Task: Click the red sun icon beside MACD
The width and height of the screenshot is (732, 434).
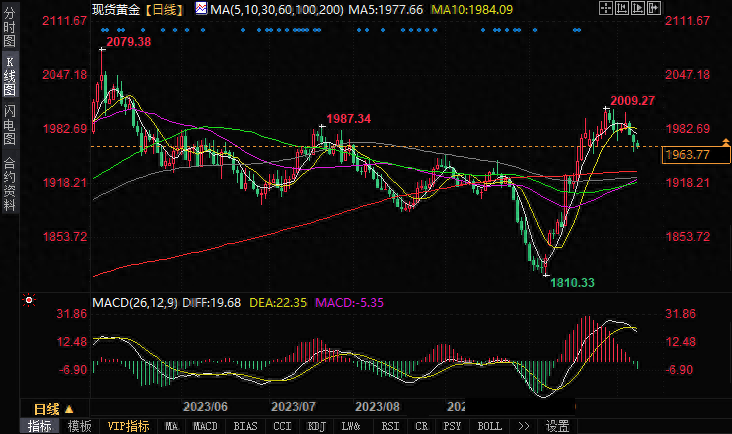Action: (x=29, y=301)
